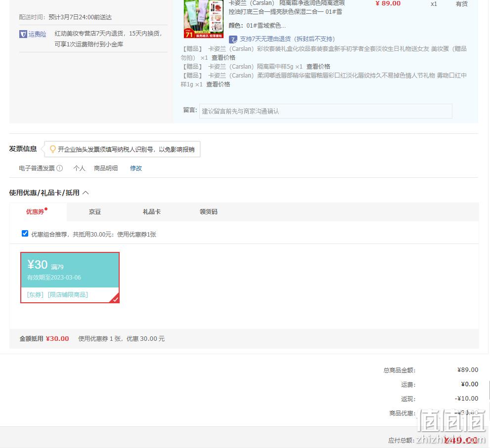Click the 总商品金额 ¥89.00 value

point(467,370)
